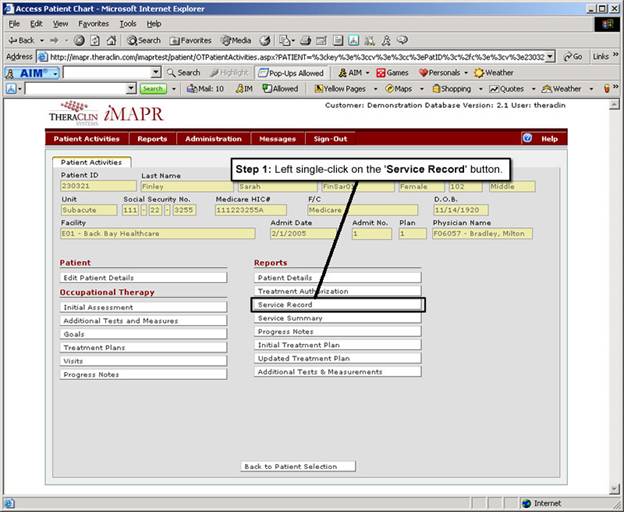Click the browser Back button

(25, 40)
